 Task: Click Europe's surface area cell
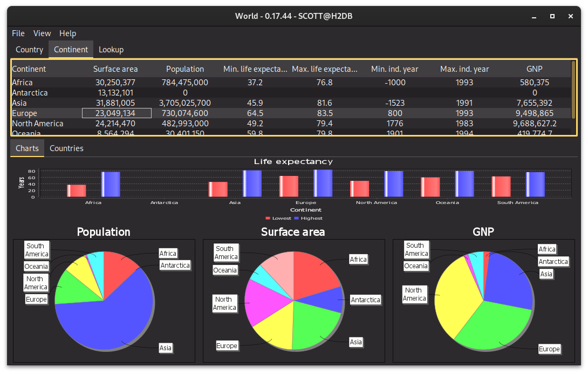pyautogui.click(x=116, y=113)
